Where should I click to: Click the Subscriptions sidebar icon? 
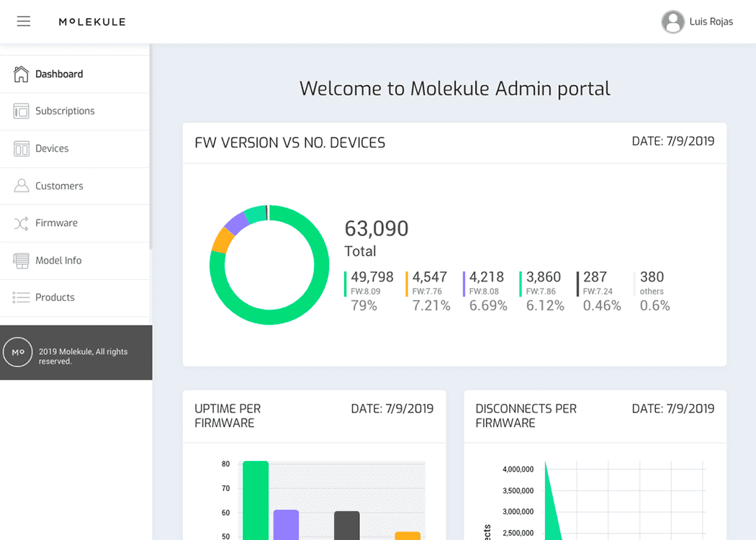21,111
